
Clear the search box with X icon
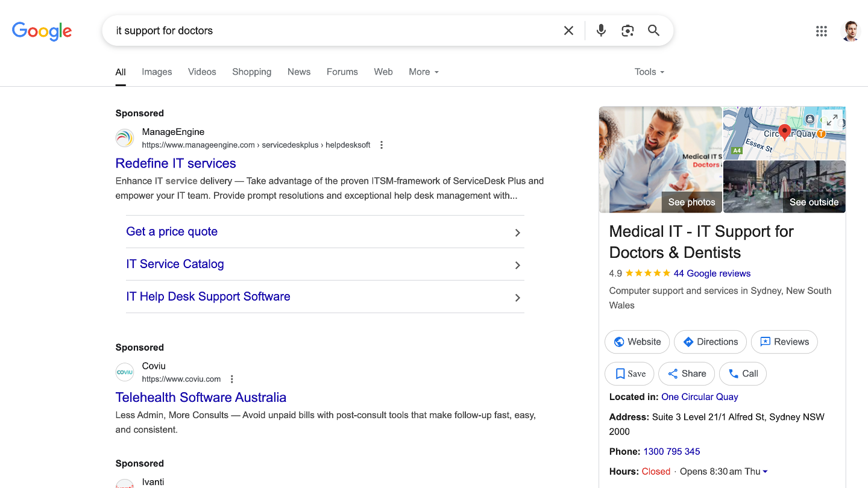568,31
